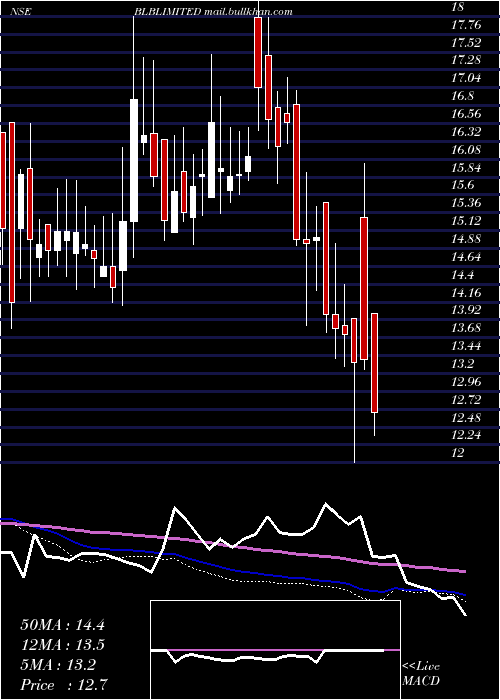Click the 15.84 price axis label
500x700 pixels.
466,167
